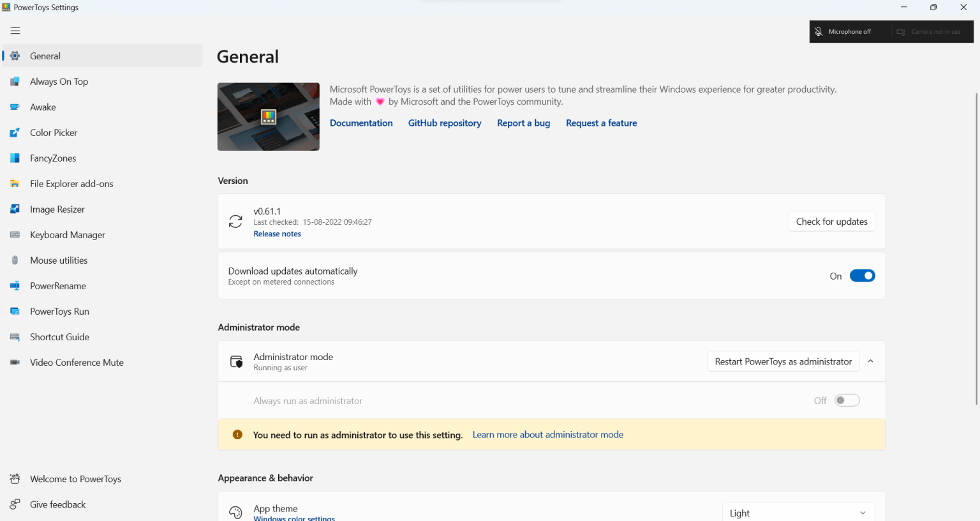980x521 pixels.
Task: Click the Always On Top sidebar icon
Action: point(15,82)
